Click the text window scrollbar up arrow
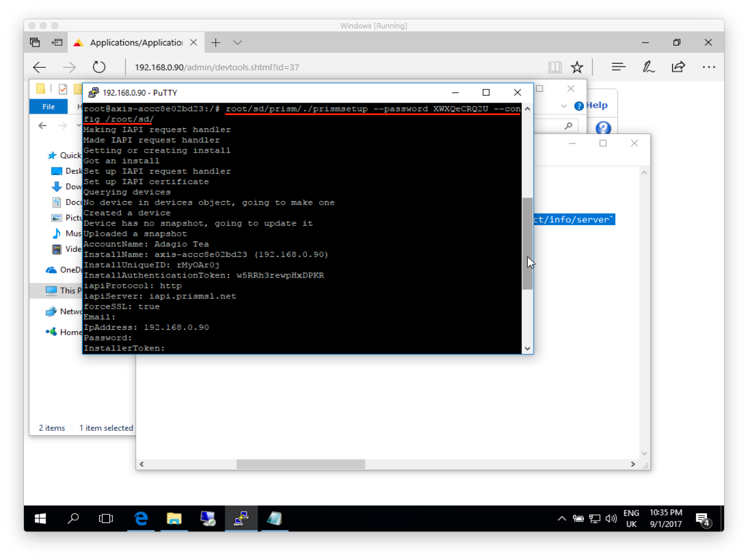The height and width of the screenshot is (560, 748). pos(644,172)
